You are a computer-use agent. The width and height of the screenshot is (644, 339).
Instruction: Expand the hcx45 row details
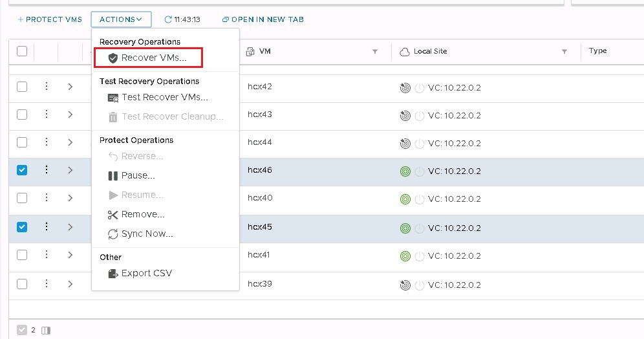point(70,227)
